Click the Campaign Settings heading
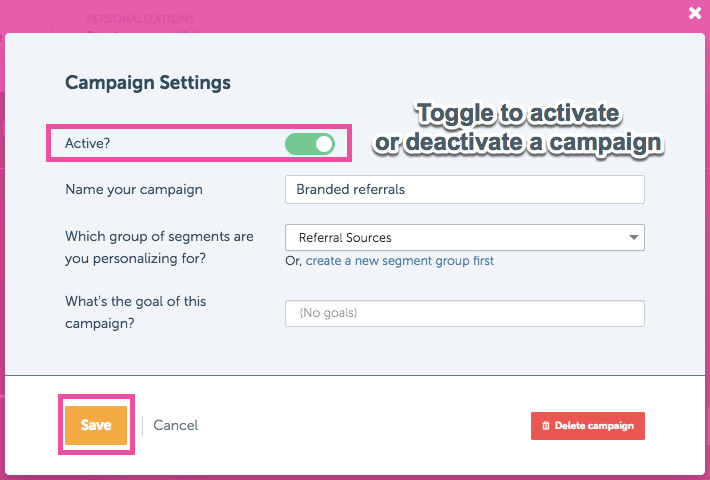Image resolution: width=710 pixels, height=480 pixels. [x=148, y=83]
